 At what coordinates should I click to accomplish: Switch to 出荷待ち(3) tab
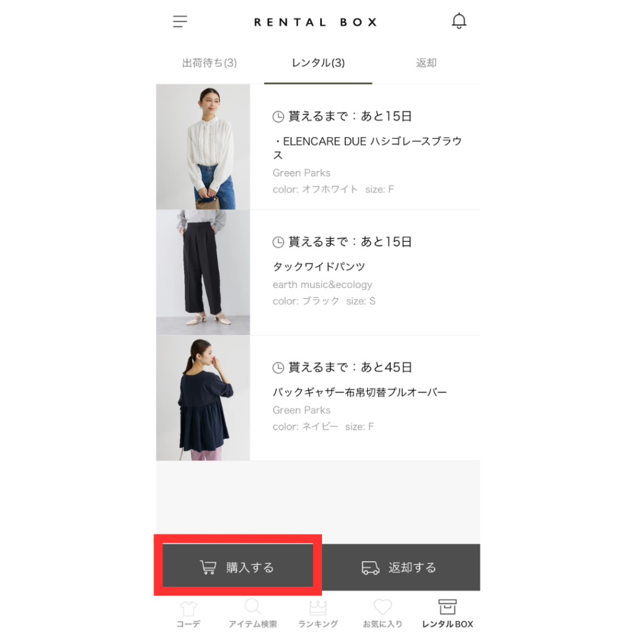pyautogui.click(x=209, y=63)
